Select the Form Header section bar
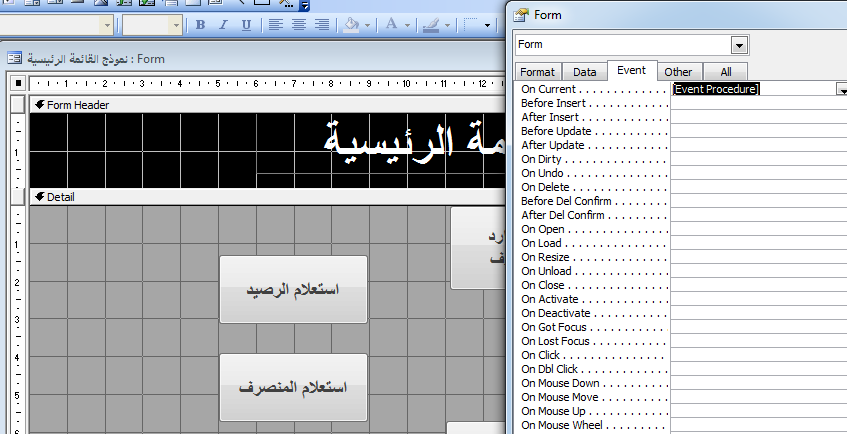Screen dimensions: 847x434 [268, 105]
